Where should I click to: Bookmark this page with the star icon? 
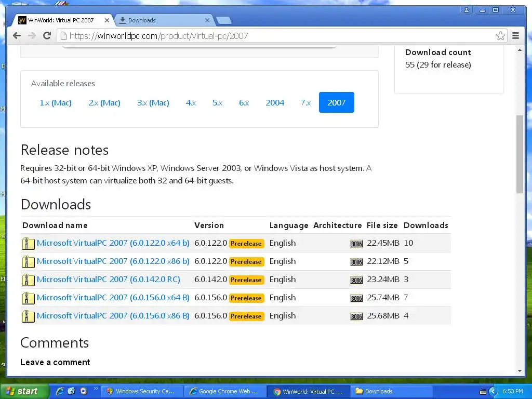(x=500, y=36)
